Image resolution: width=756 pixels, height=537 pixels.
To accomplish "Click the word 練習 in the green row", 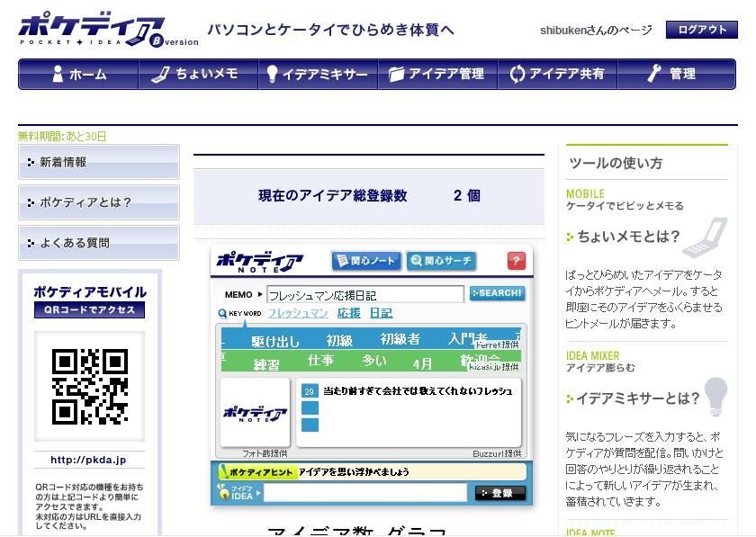I will 266,364.
